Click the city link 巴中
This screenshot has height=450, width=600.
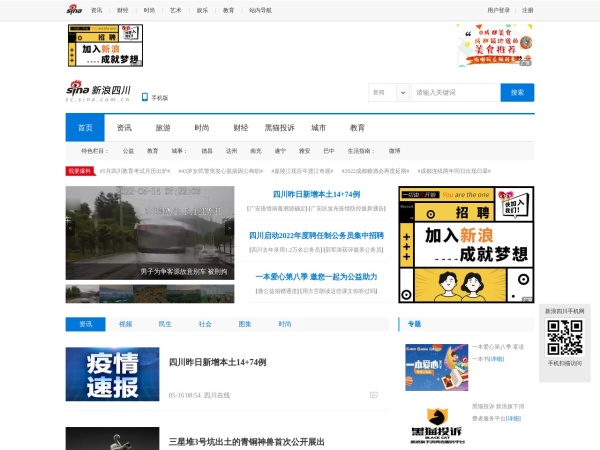coord(329,151)
